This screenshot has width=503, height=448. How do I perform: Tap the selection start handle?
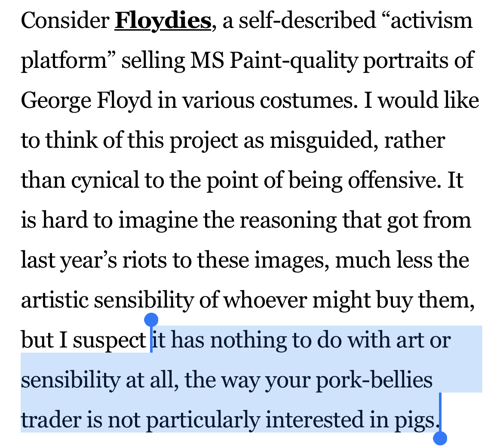click(x=151, y=320)
